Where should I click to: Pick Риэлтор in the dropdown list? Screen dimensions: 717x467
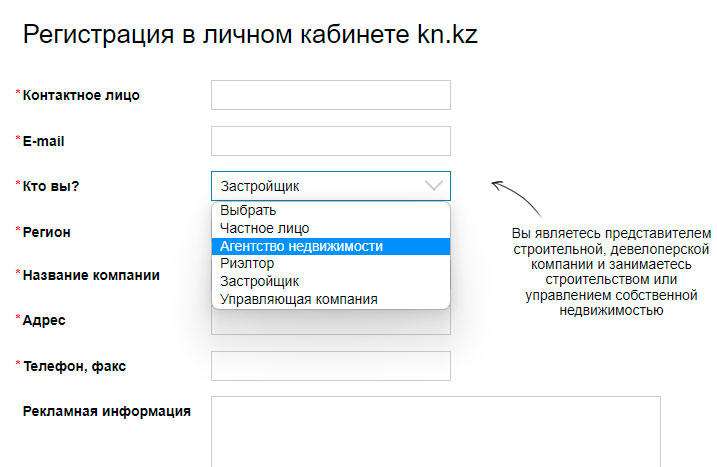(246, 264)
